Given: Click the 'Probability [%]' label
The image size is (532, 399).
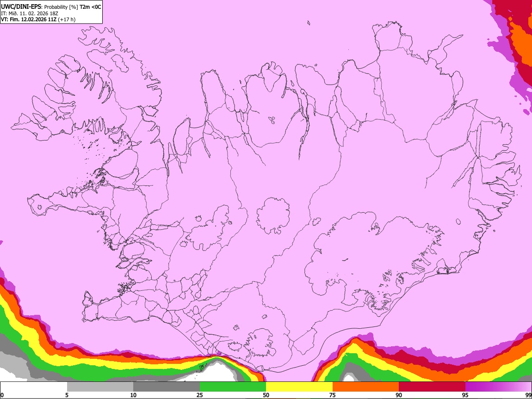Looking at the screenshot, I should [61, 7].
